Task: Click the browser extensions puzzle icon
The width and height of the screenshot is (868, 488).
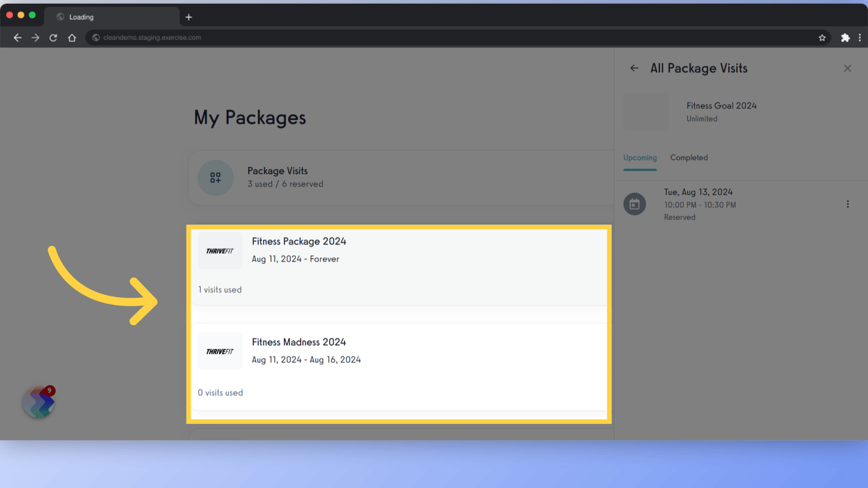Action: (x=846, y=37)
